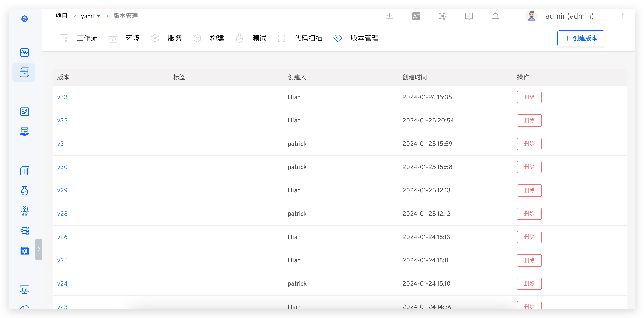Open version v33 details link
This screenshot has width=644, height=318.
point(62,97)
